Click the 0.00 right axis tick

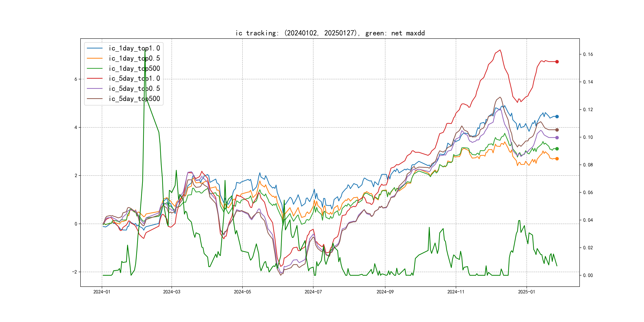pyautogui.click(x=588, y=275)
